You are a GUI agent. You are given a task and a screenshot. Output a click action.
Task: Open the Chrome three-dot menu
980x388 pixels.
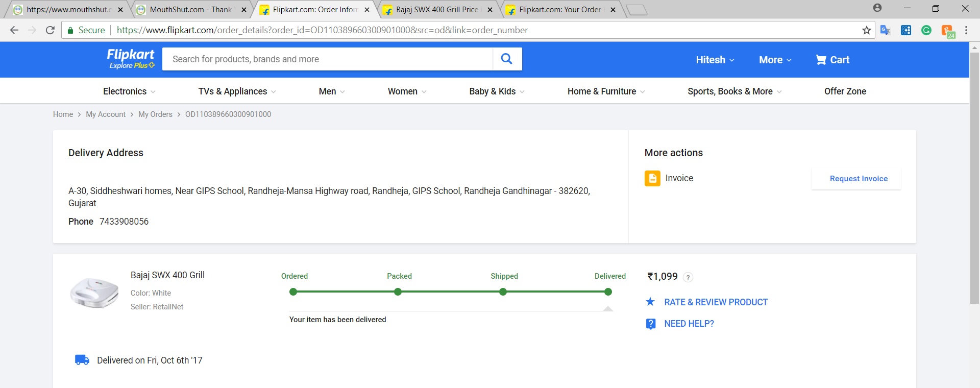(966, 30)
